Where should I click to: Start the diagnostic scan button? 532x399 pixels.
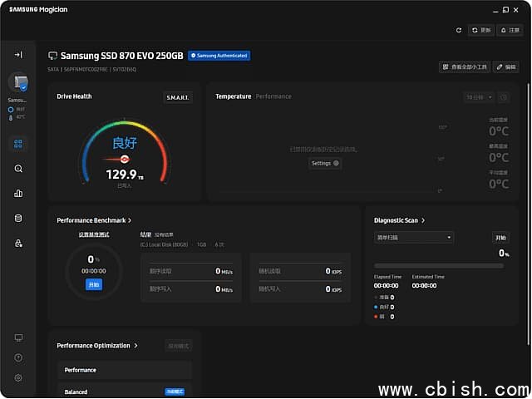coord(500,238)
